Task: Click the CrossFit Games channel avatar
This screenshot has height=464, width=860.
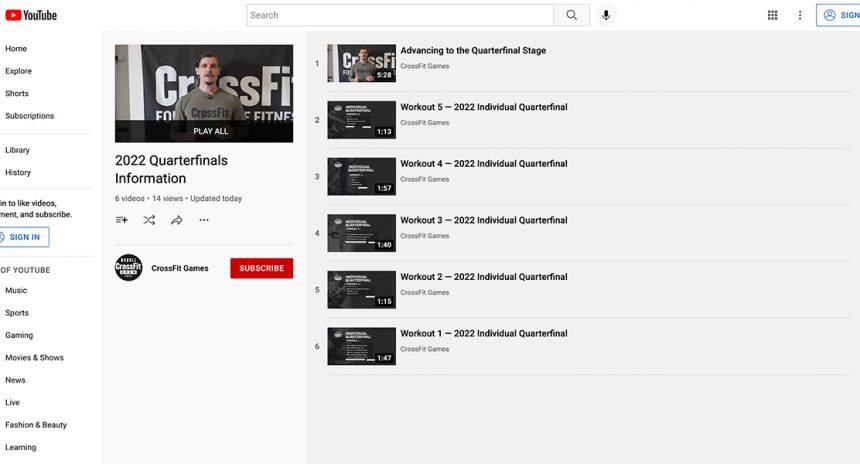Action: pos(128,268)
